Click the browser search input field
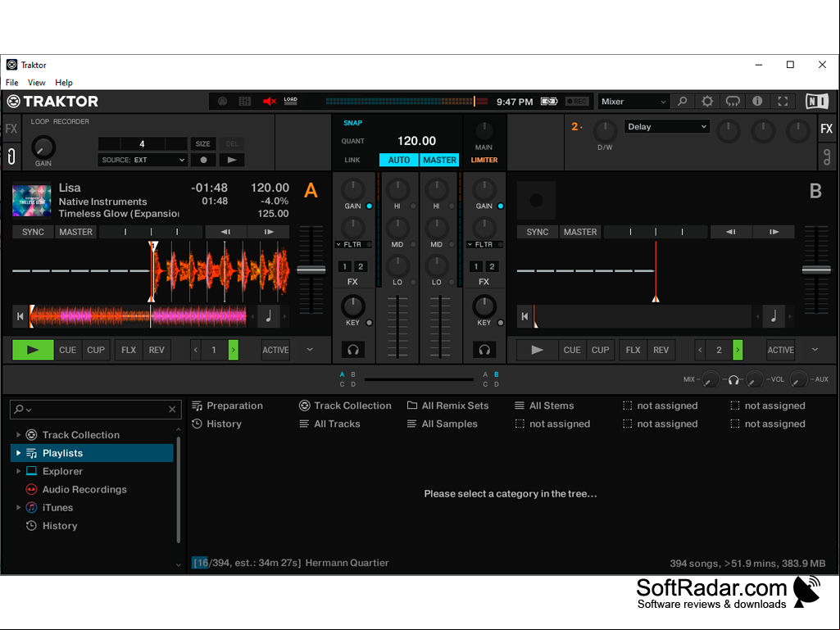Viewport: 840px width, 630px height. coord(95,410)
